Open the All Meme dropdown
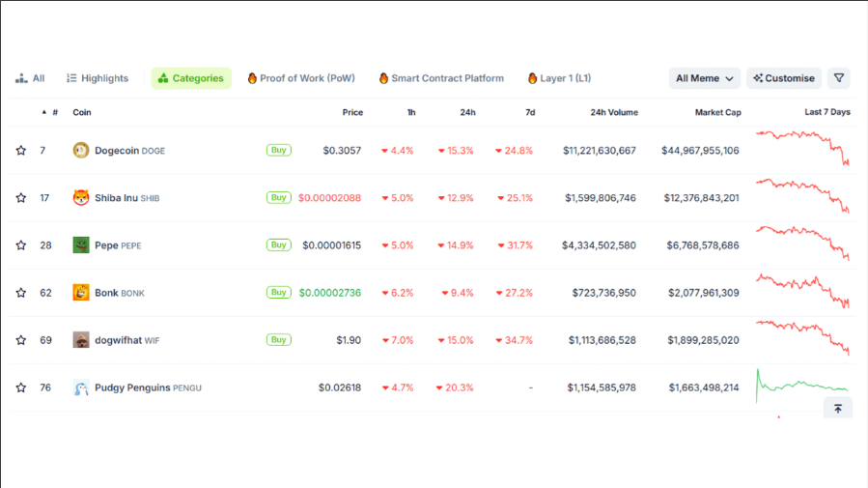Viewport: 868px width, 488px height. [x=704, y=78]
